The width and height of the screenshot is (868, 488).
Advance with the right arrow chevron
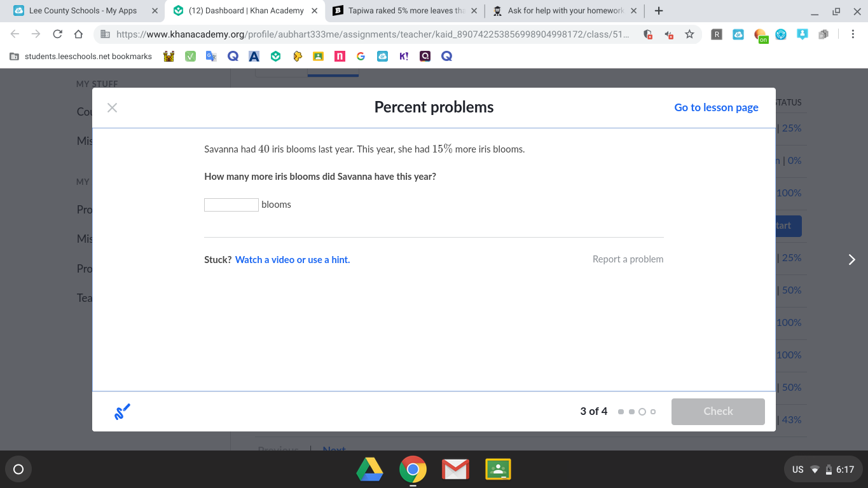point(852,259)
